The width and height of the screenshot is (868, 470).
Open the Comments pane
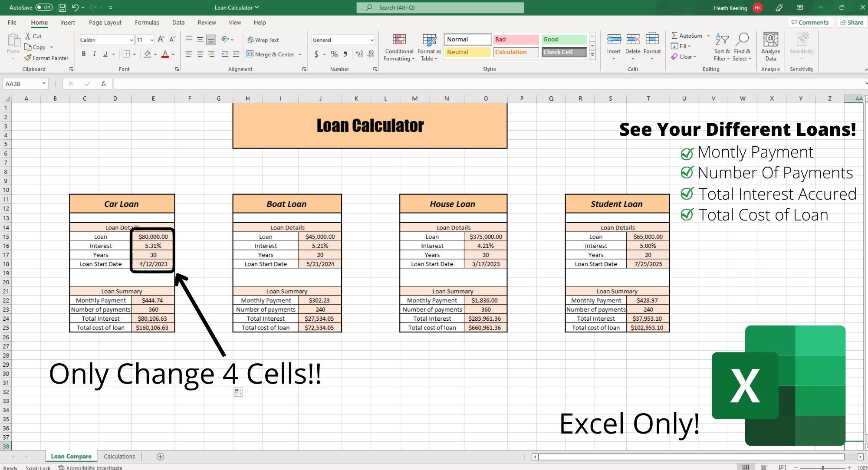(x=810, y=22)
